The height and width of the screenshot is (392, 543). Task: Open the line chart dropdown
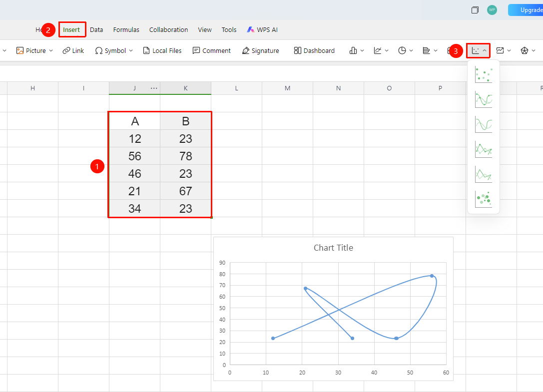381,50
